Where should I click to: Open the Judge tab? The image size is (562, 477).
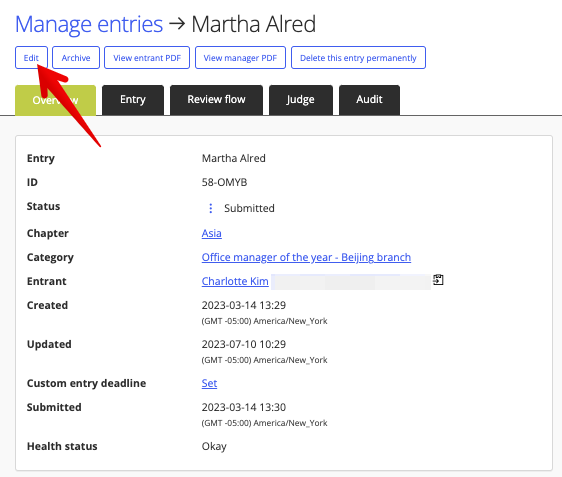[x=301, y=100]
